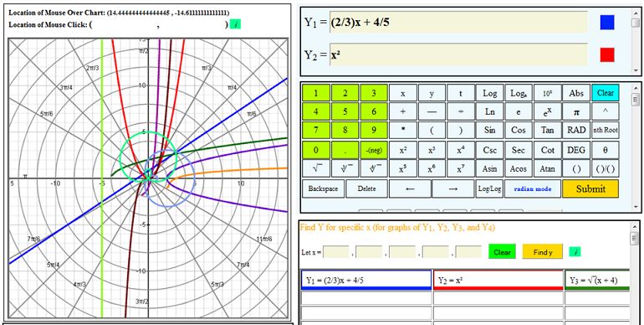Click the 10 to the x key
This screenshot has width=644, height=325.
(x=548, y=93)
